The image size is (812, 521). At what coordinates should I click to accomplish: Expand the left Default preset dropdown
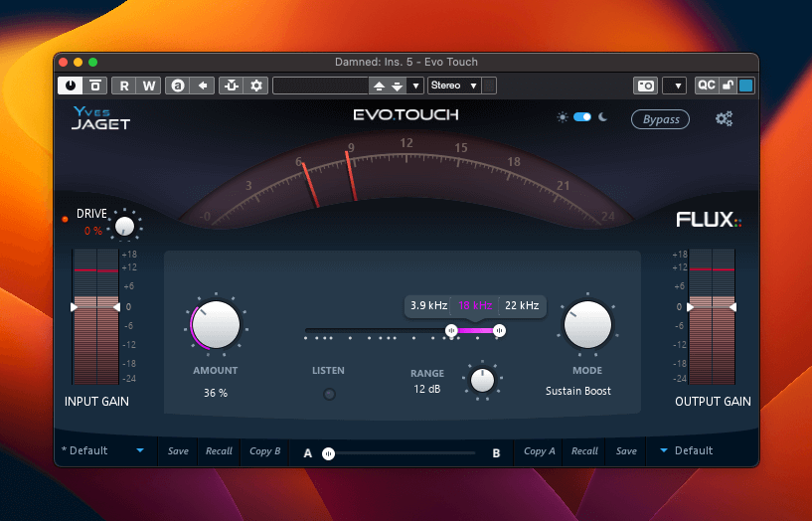click(140, 450)
